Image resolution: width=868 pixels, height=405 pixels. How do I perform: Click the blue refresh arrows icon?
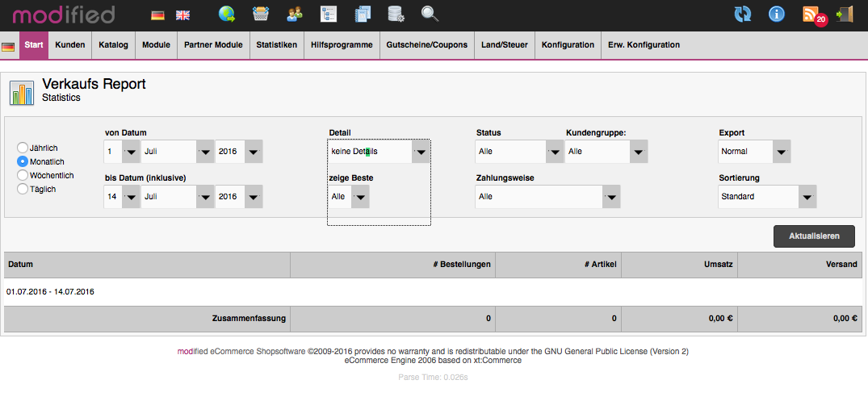point(742,14)
